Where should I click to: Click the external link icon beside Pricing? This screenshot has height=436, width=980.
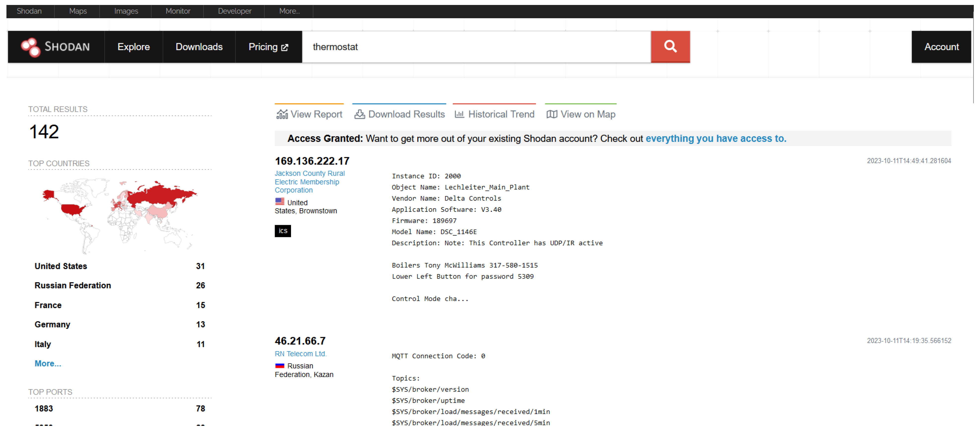(285, 48)
